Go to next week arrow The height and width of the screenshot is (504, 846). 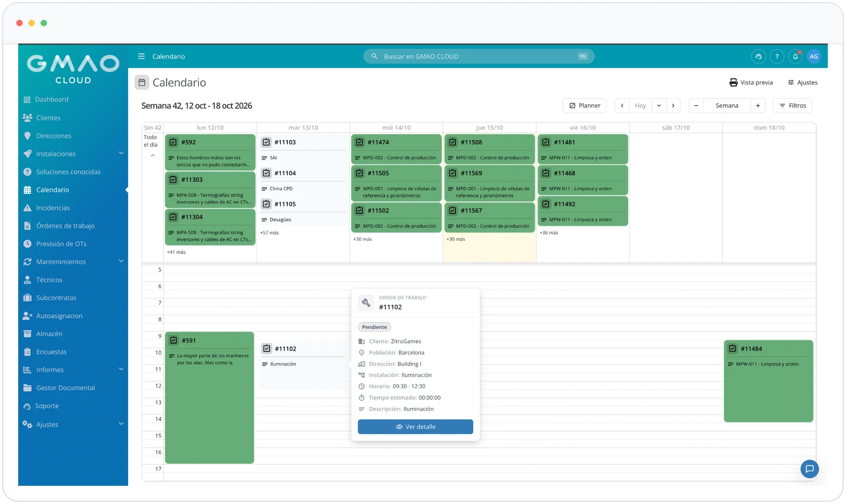(673, 106)
